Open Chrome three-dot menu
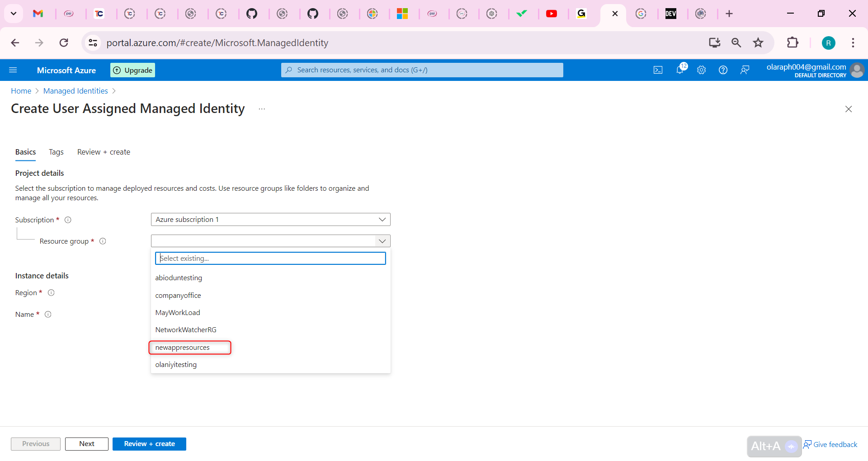 (x=853, y=42)
